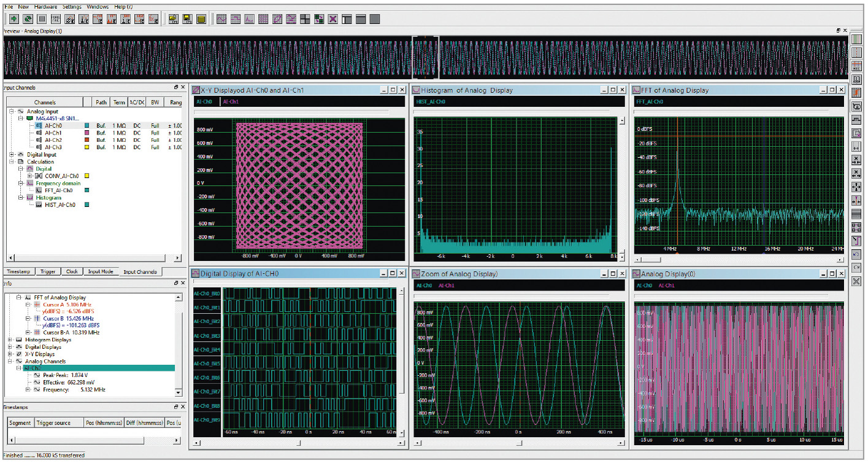Image resolution: width=868 pixels, height=463 pixels.
Task: Click the solid gray window layout toolbar icon
Action: [x=374, y=19]
